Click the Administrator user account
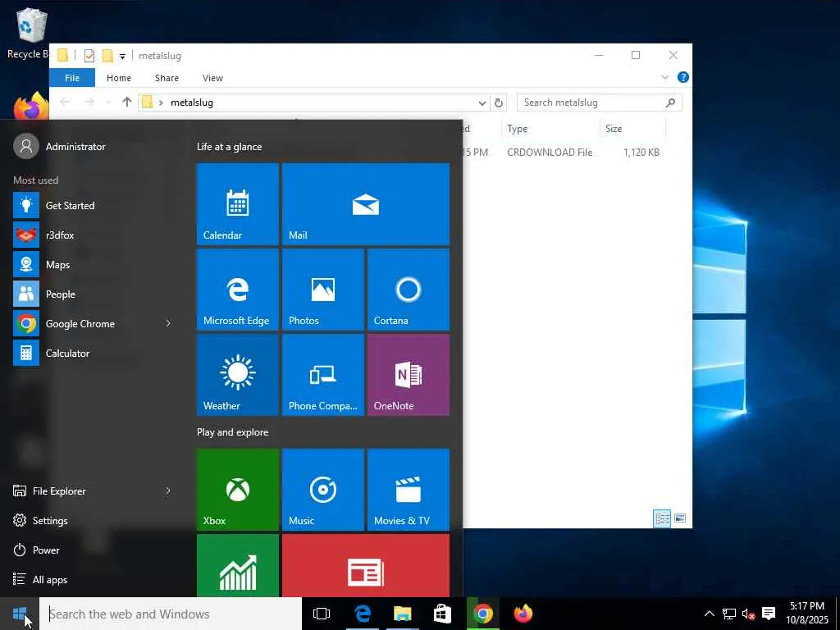The height and width of the screenshot is (630, 840). (x=60, y=146)
